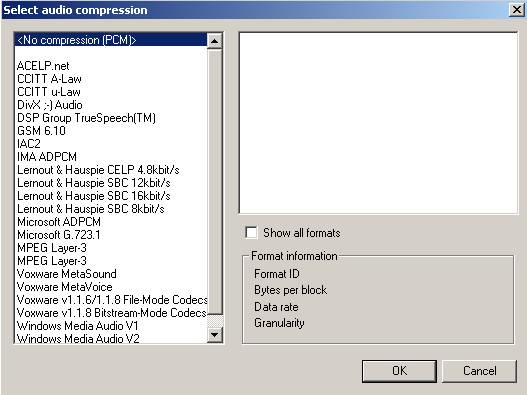Select Voxware MetaVoice codec
The width and height of the screenshot is (527, 395).
[x=111, y=287]
